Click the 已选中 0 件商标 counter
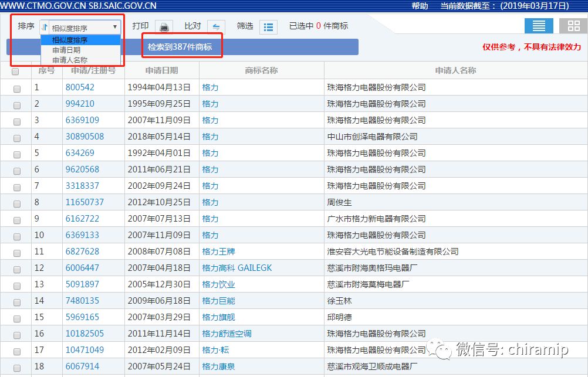 [x=319, y=26]
